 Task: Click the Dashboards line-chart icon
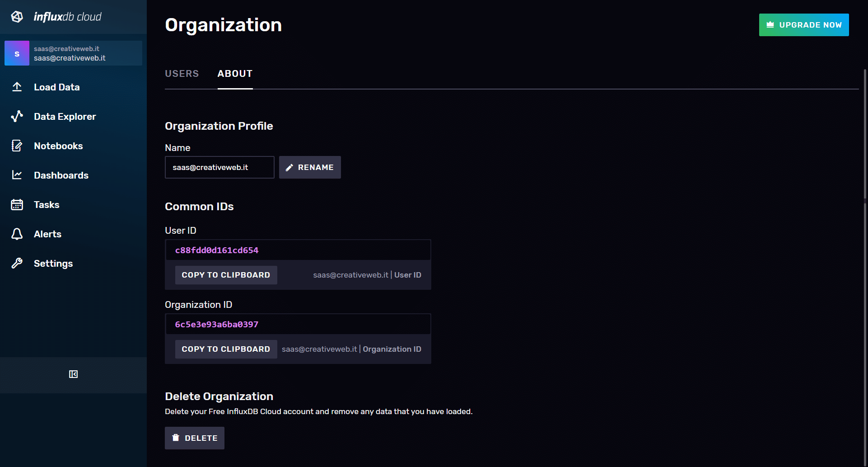click(x=17, y=175)
